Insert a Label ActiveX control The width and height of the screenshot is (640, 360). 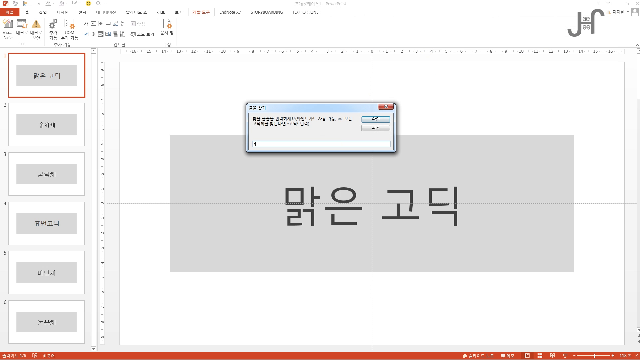click(86, 24)
